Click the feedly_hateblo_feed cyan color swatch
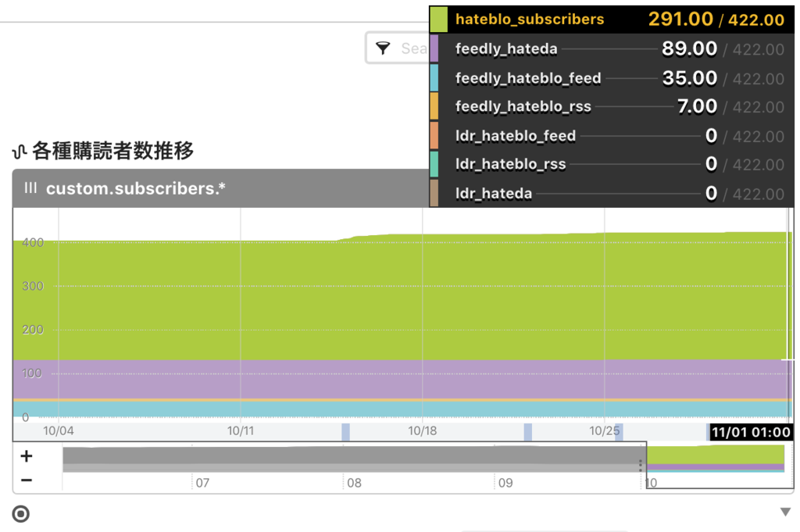800x532 pixels. point(434,77)
